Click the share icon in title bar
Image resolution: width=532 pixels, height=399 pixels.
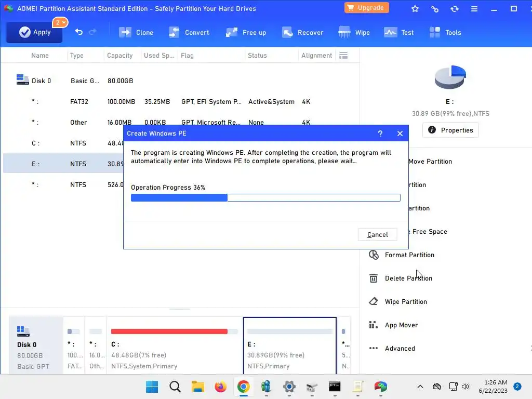pos(435,9)
